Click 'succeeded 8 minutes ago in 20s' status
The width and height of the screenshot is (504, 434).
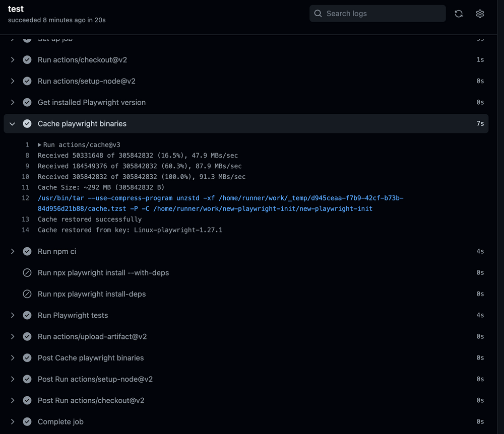tap(57, 20)
